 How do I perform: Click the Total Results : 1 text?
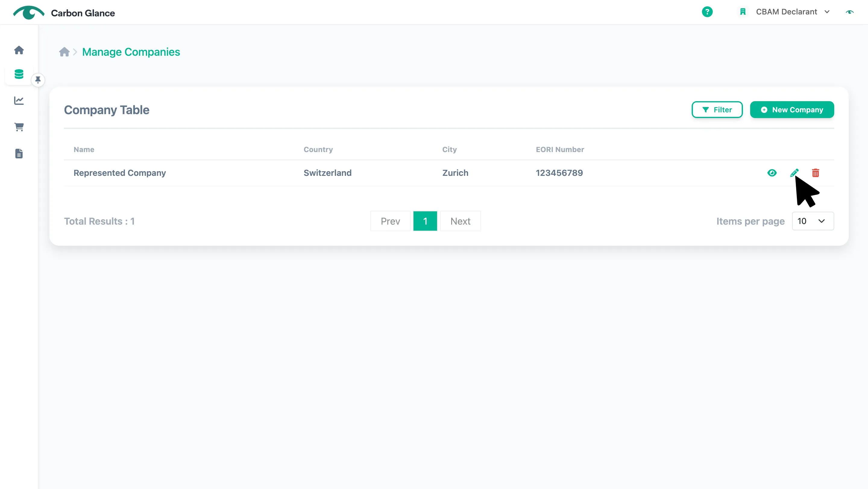pos(99,221)
